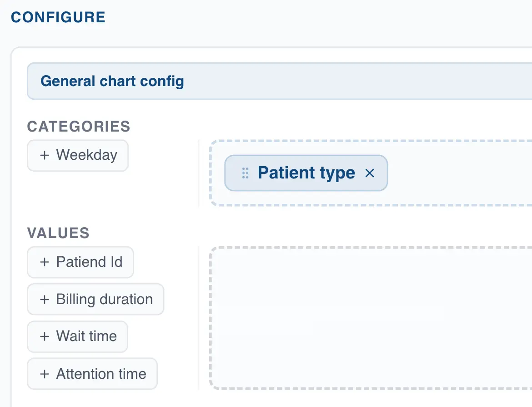532x407 pixels.
Task: Click the drag handle on Patient type
Action: pyautogui.click(x=245, y=173)
